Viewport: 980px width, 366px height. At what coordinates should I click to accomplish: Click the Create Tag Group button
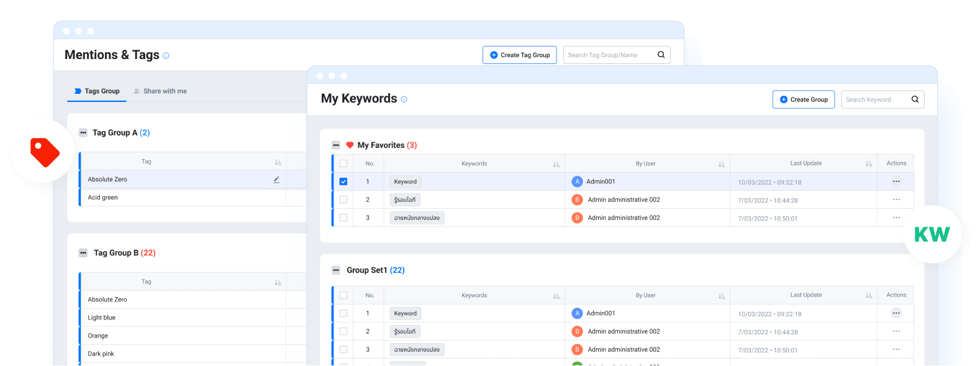click(x=519, y=55)
